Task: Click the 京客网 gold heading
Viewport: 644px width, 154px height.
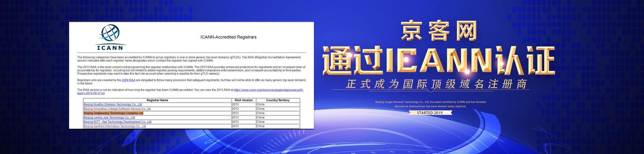Action: pyautogui.click(x=439, y=31)
